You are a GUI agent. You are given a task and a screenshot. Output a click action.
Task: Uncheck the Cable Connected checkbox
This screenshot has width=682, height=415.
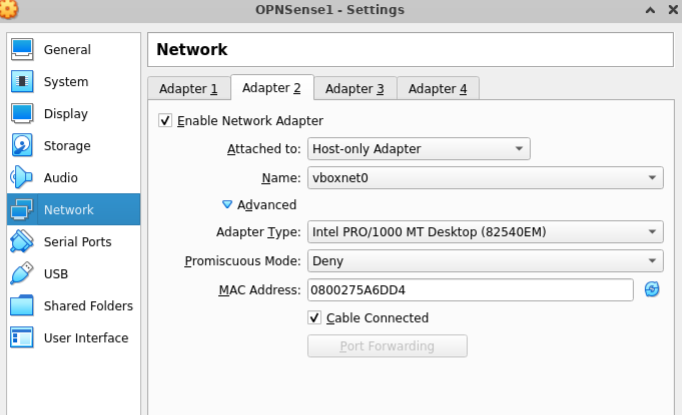[x=315, y=318]
